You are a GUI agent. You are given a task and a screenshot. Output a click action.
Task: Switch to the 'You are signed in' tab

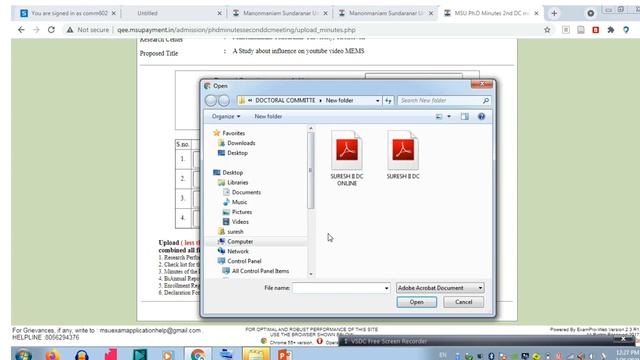click(x=68, y=13)
